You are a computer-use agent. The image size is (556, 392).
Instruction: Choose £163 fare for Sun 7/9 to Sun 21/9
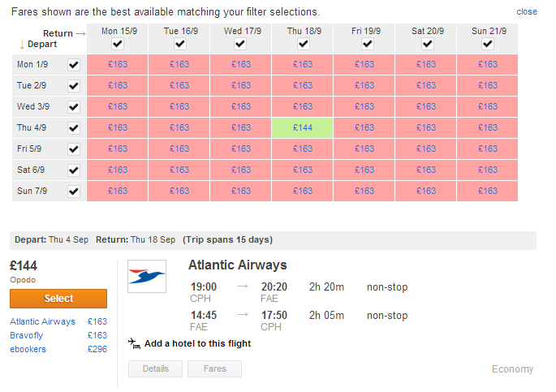click(x=488, y=191)
